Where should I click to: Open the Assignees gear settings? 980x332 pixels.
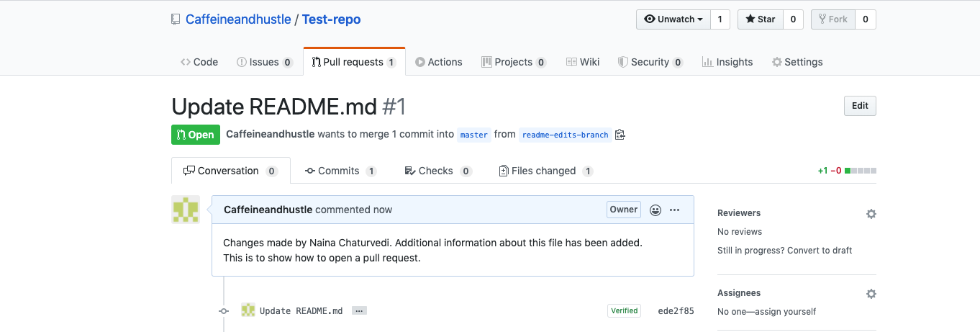(871, 294)
